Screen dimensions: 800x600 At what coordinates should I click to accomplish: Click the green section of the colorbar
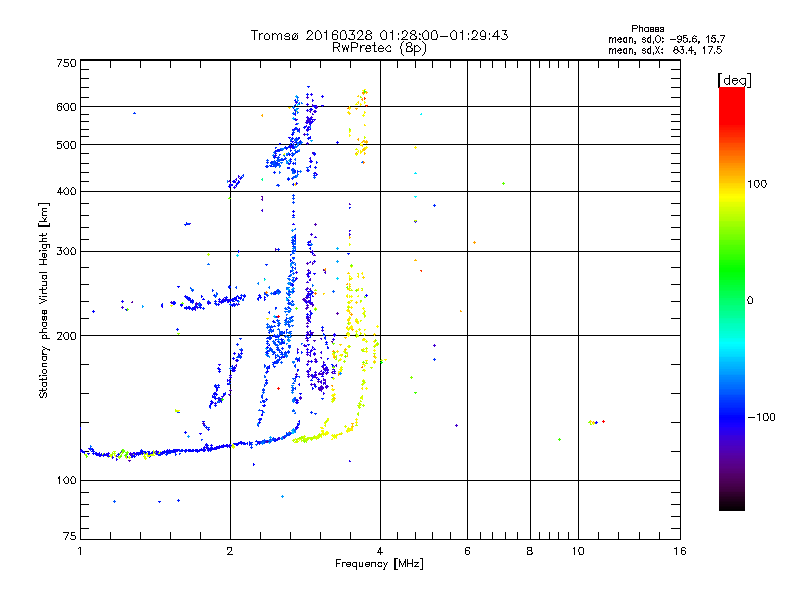[732, 270]
